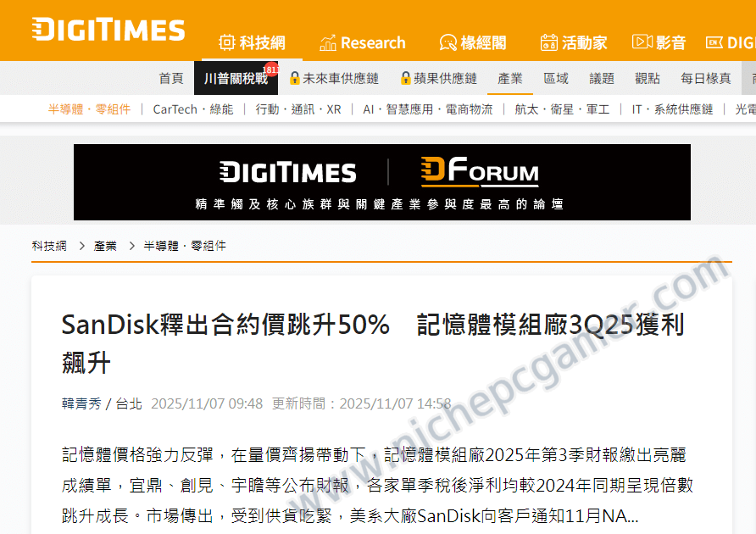Select the 產業 menu tab

coord(510,78)
